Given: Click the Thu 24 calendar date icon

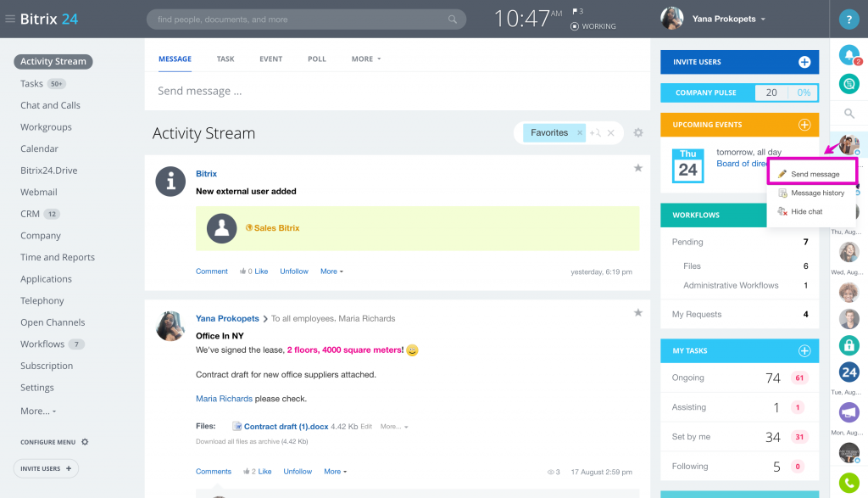Looking at the screenshot, I should (x=688, y=165).
